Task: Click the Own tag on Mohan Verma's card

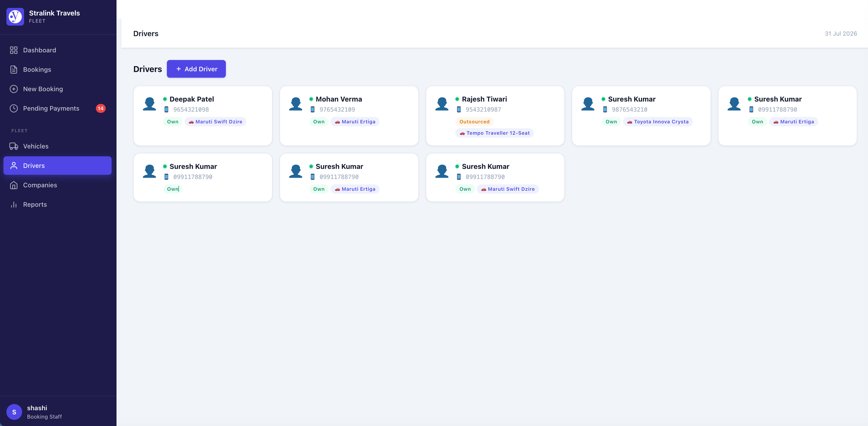Action: point(319,122)
